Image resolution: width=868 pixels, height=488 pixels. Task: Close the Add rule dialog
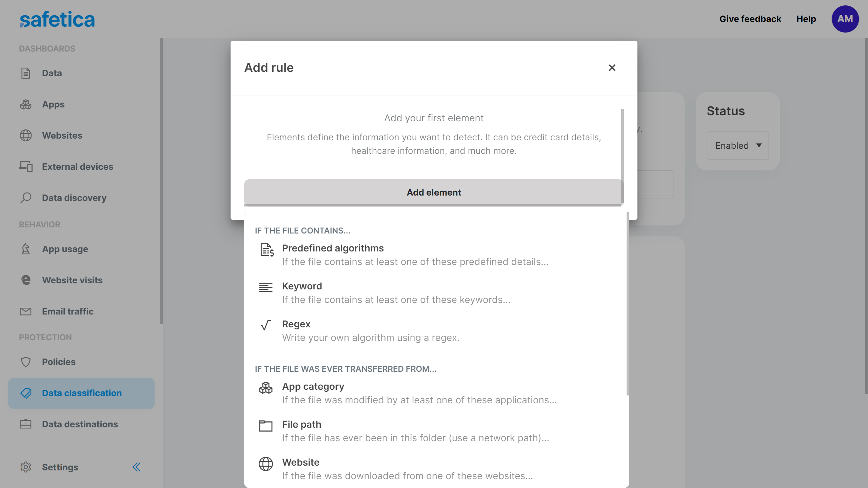612,68
